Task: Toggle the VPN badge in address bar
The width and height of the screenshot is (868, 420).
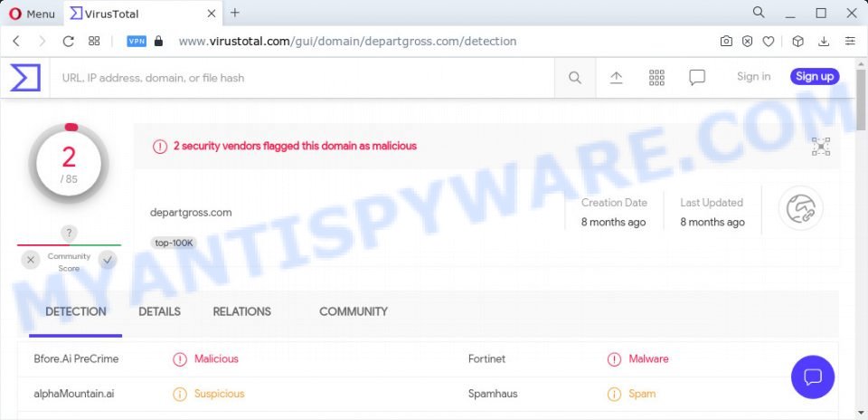Action: pyautogui.click(x=137, y=41)
